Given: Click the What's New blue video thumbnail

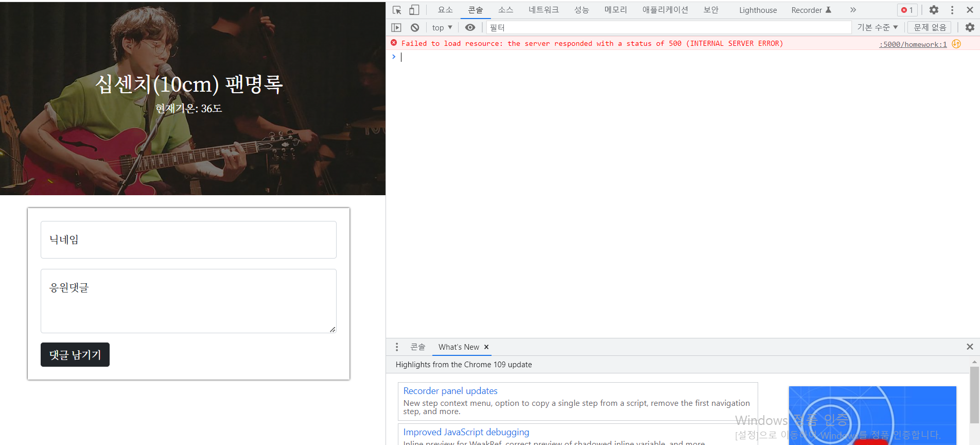Looking at the screenshot, I should (x=872, y=416).
